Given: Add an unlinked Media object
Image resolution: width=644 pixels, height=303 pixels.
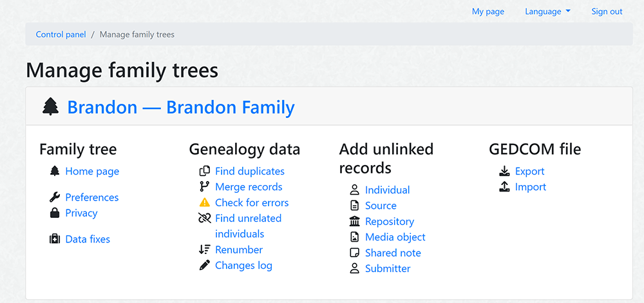Looking at the screenshot, I should [395, 237].
